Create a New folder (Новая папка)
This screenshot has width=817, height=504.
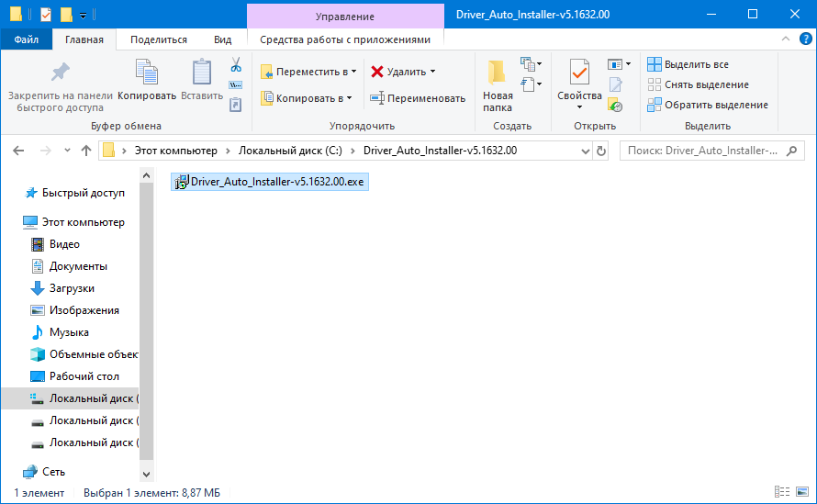tap(497, 86)
